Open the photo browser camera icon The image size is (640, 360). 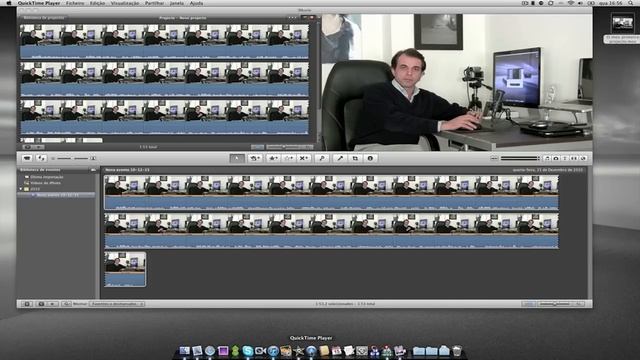click(x=556, y=158)
